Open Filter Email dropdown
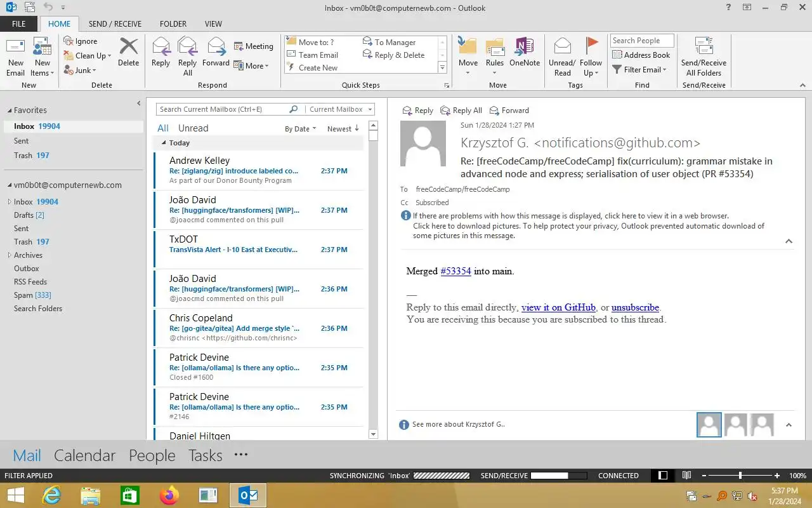Image resolution: width=812 pixels, height=508 pixels. point(639,70)
